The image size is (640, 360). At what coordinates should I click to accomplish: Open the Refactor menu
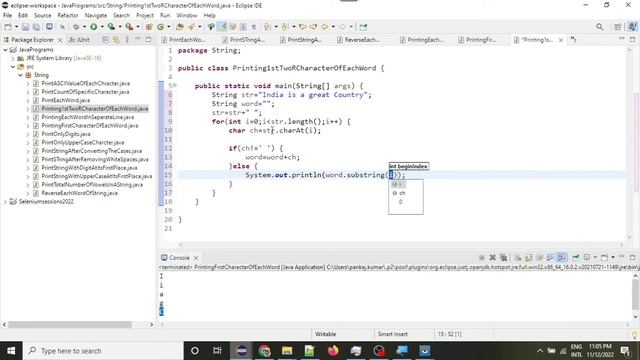68,16
